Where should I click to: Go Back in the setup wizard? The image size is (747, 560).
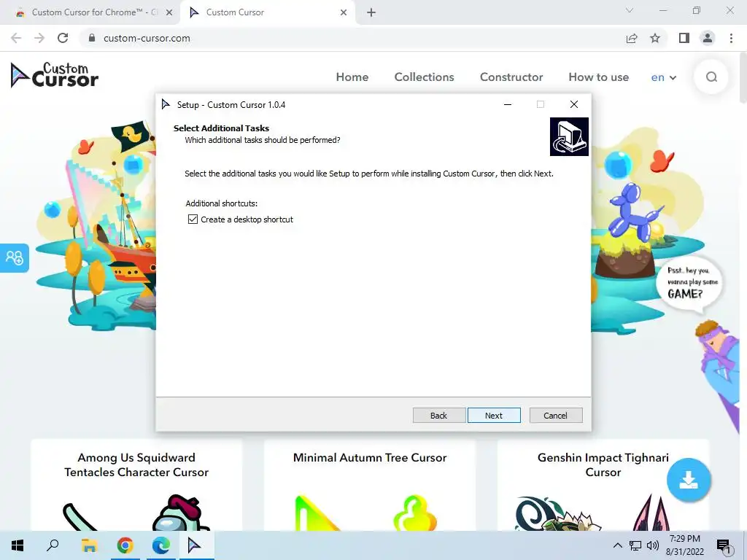coord(438,415)
